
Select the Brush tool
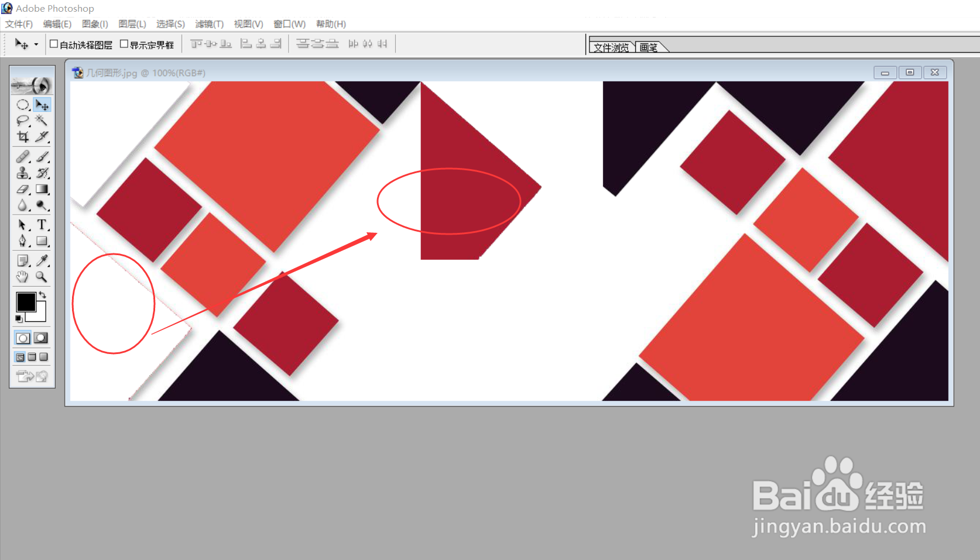click(42, 157)
